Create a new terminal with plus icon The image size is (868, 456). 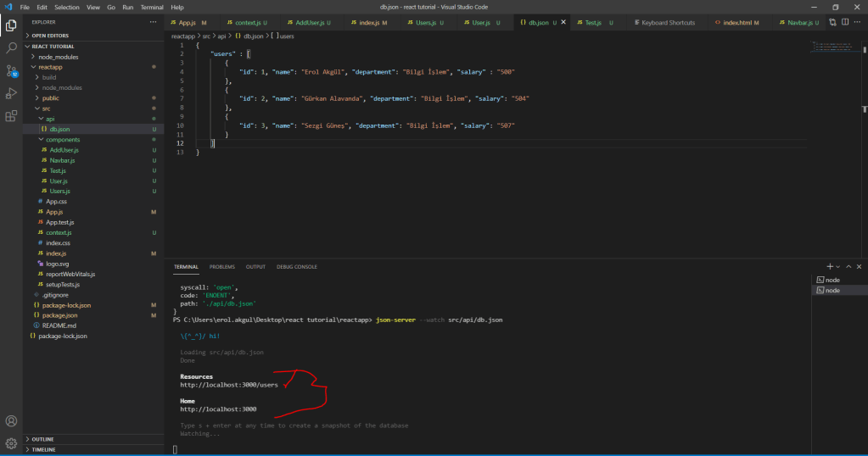[x=830, y=266]
